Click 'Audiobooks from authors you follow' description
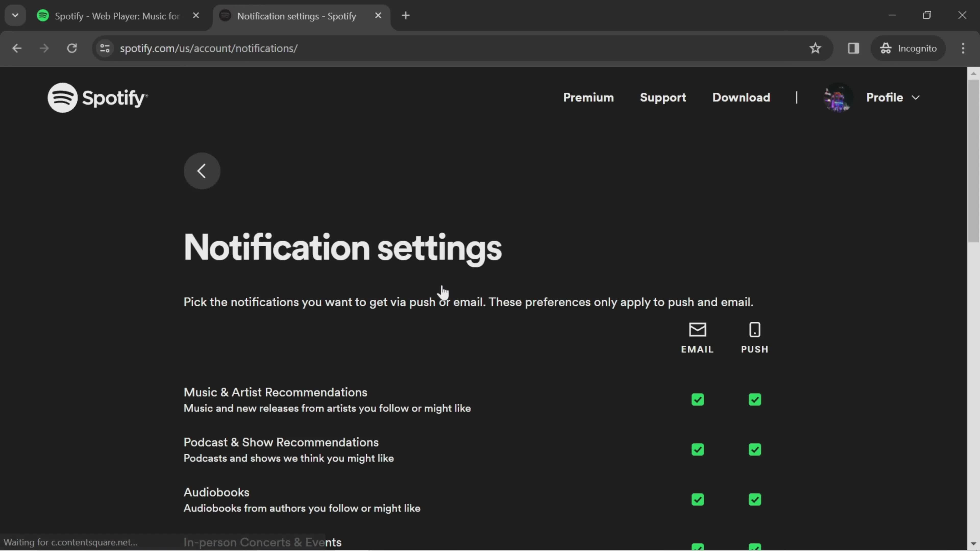This screenshot has width=980, height=551. click(x=302, y=508)
